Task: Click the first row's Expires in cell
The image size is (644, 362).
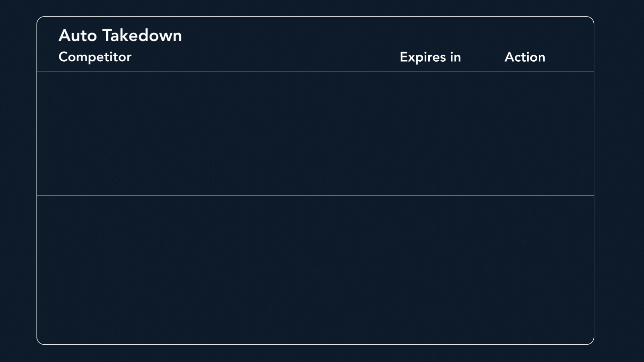Action: 430,133
